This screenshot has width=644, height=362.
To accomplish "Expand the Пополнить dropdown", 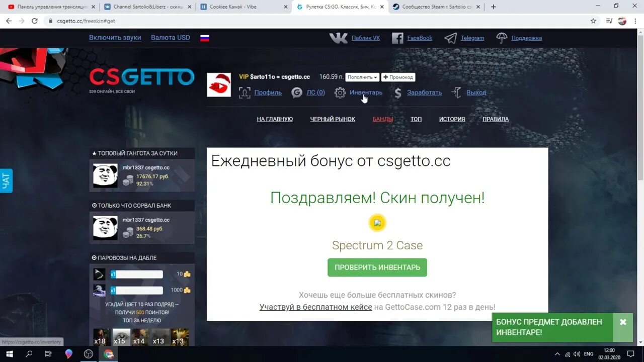I will (362, 77).
